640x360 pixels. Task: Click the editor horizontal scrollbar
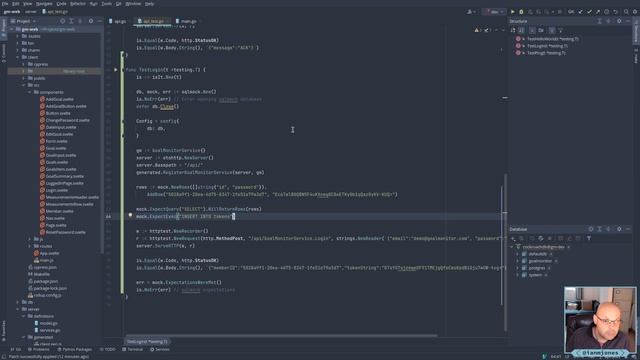(282, 336)
